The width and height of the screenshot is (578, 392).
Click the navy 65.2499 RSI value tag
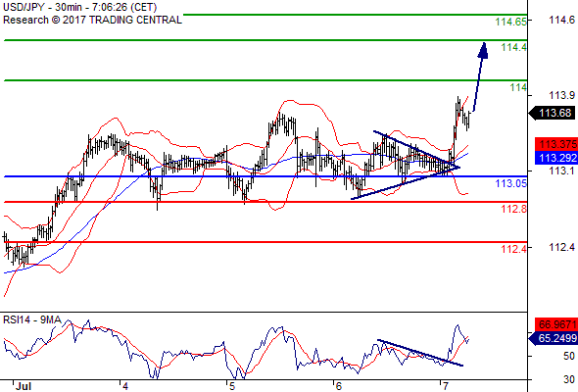[554, 338]
